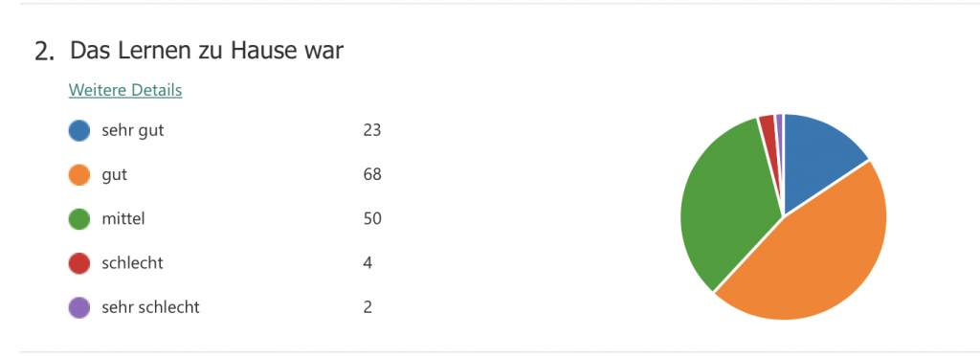Click the sehr schlecht legend label

coord(150,307)
